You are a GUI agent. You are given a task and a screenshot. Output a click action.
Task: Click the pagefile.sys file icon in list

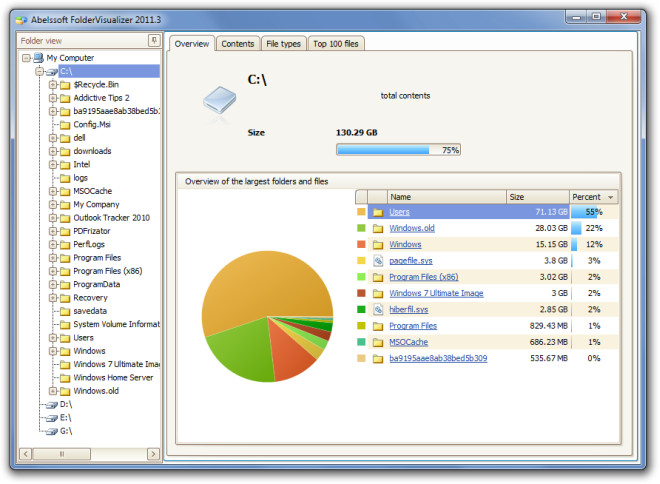[x=378, y=261]
